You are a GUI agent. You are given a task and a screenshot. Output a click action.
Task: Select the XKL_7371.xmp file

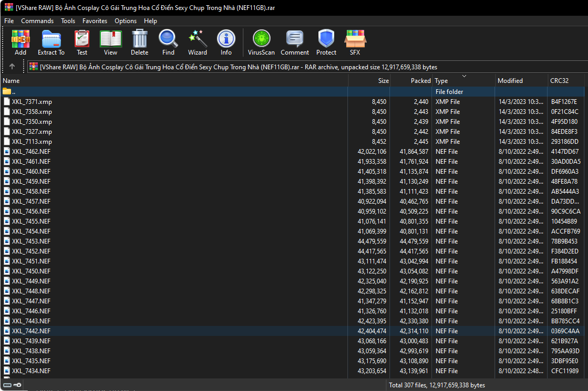pos(32,102)
